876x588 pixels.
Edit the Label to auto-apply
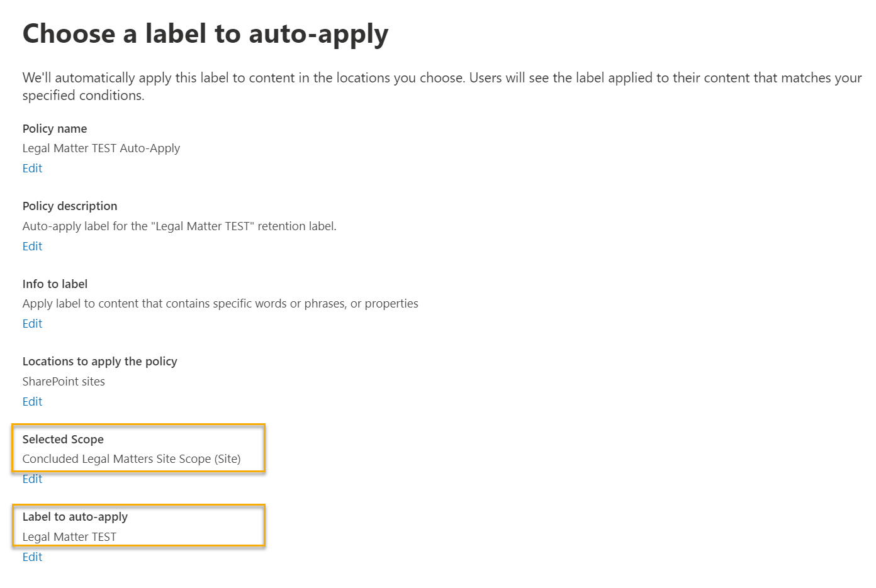32,557
